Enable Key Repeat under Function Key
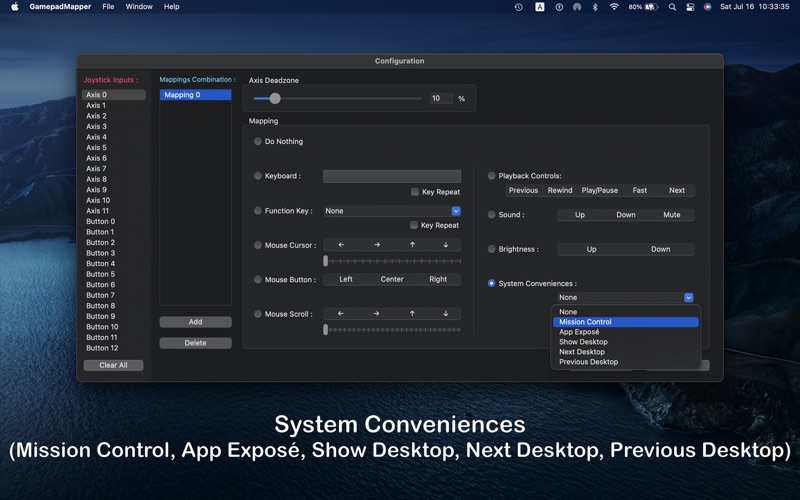This screenshot has height=500, width=800. 414,225
